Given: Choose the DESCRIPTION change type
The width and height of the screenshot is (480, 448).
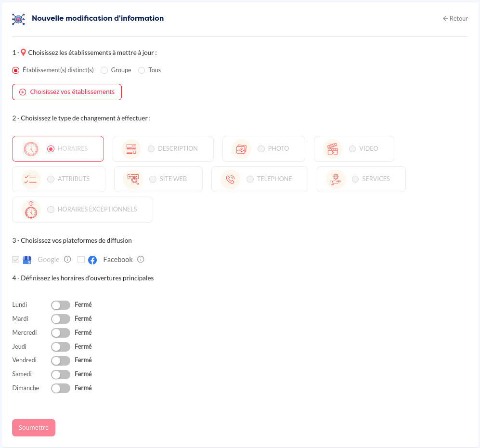Looking at the screenshot, I should coord(151,149).
